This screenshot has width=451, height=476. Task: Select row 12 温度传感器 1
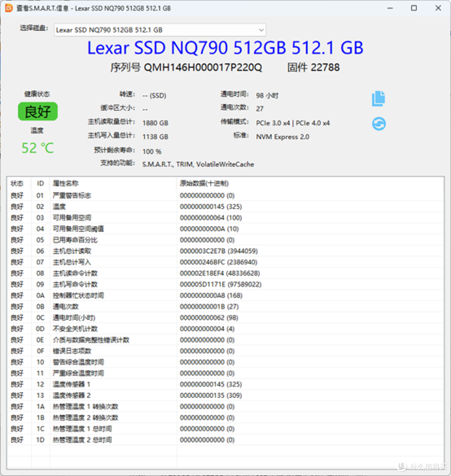click(225, 384)
